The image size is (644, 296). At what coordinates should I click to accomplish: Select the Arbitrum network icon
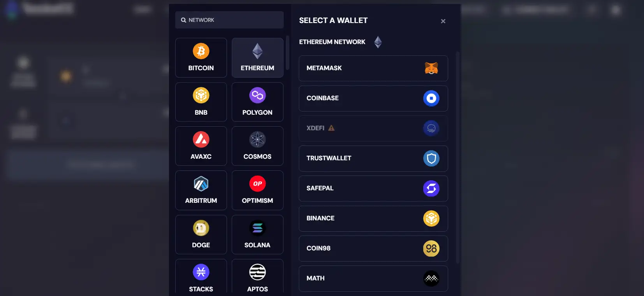coord(201,184)
